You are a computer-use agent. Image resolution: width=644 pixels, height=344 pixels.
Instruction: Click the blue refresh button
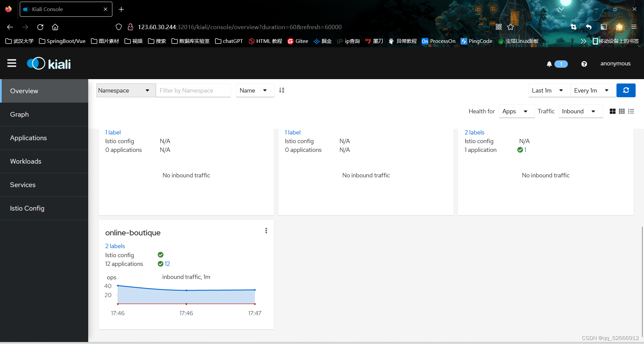626,90
